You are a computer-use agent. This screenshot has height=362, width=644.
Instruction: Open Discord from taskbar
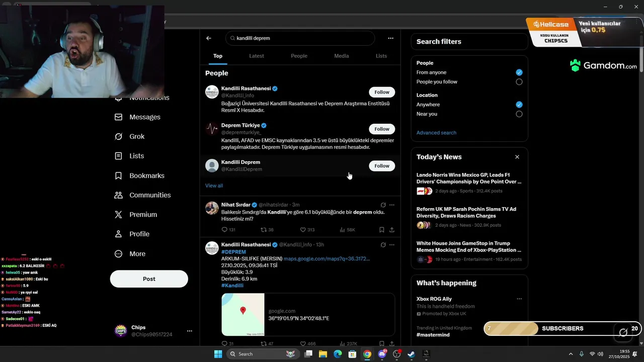(x=382, y=354)
